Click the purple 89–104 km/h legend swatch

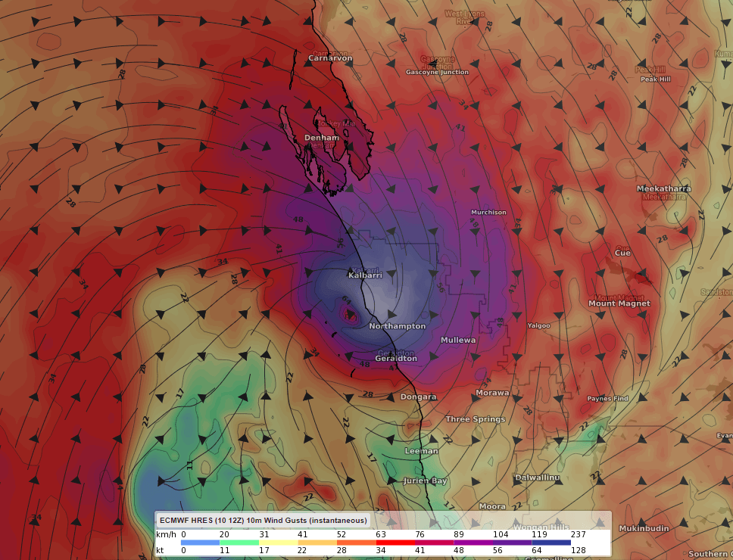coord(473,542)
